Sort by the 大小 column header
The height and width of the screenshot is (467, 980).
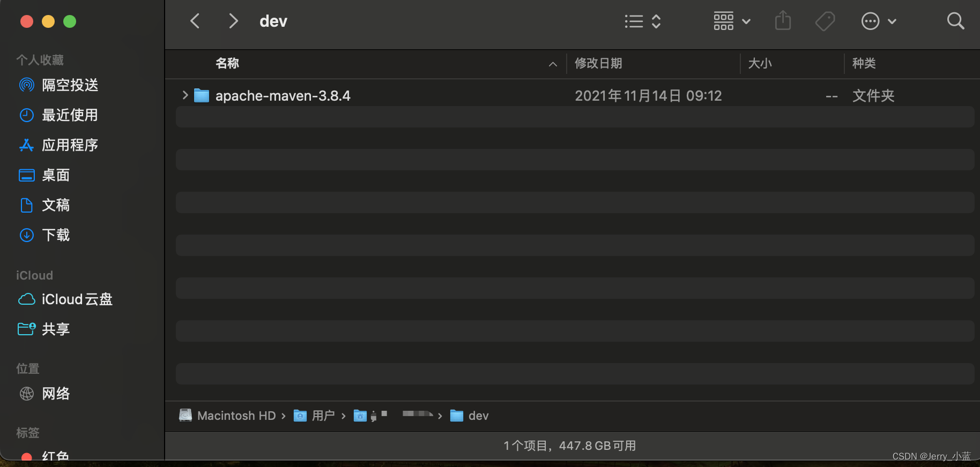coord(760,63)
